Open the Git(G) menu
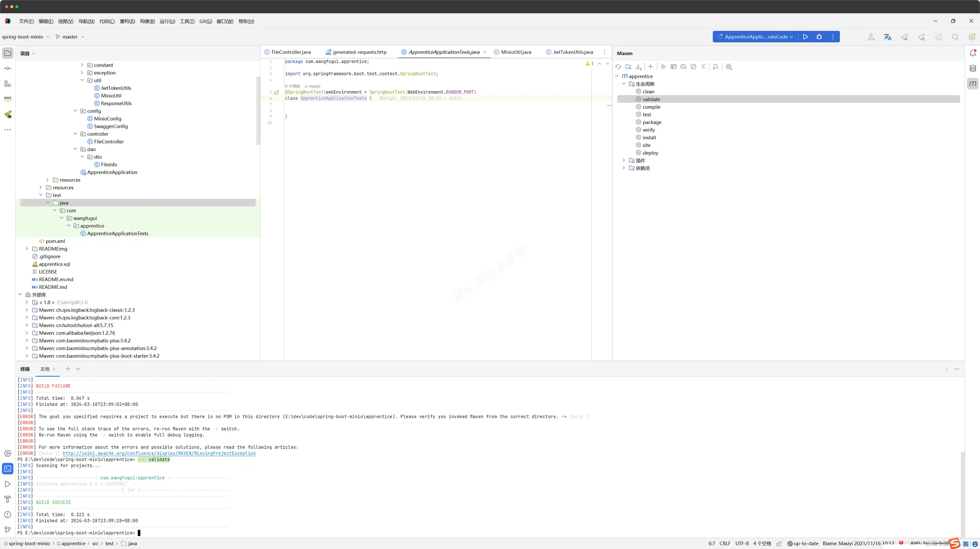 (x=205, y=21)
